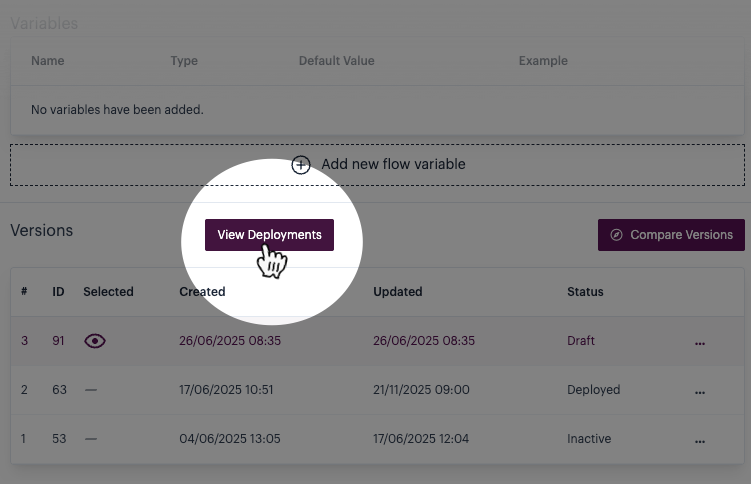Click the Status column header

[x=585, y=292]
